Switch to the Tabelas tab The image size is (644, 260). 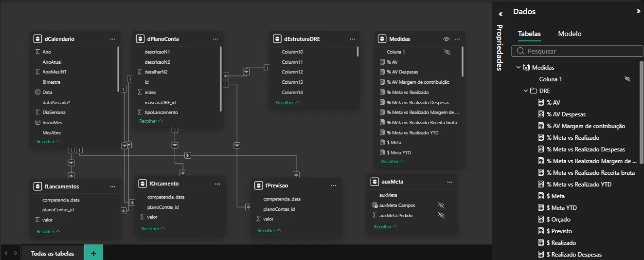tap(529, 34)
